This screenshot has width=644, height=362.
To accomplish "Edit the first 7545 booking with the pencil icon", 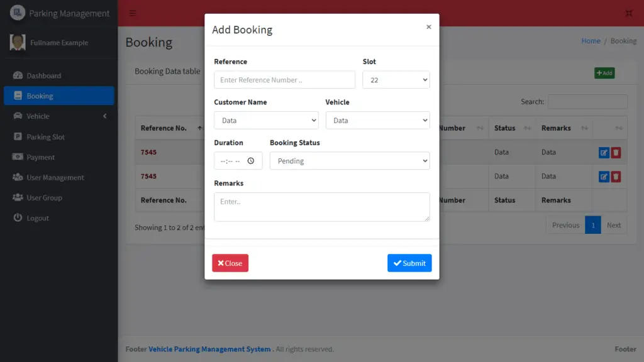I will pyautogui.click(x=604, y=152).
